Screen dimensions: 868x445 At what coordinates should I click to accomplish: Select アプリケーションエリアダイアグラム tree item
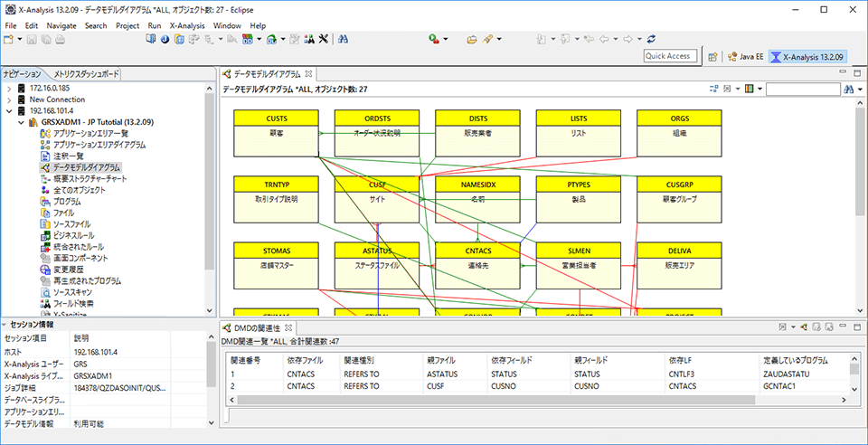pyautogui.click(x=99, y=145)
